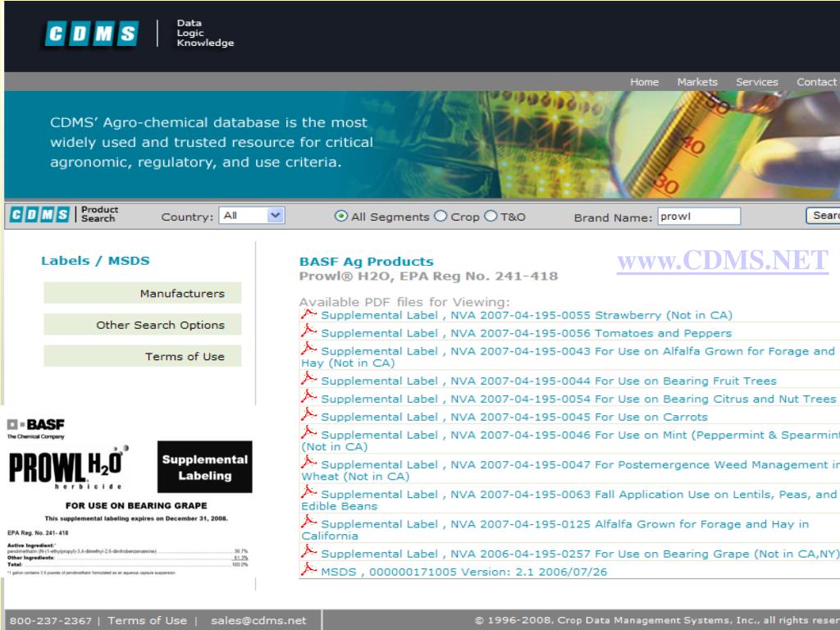Select the All Segments radio button

[340, 216]
